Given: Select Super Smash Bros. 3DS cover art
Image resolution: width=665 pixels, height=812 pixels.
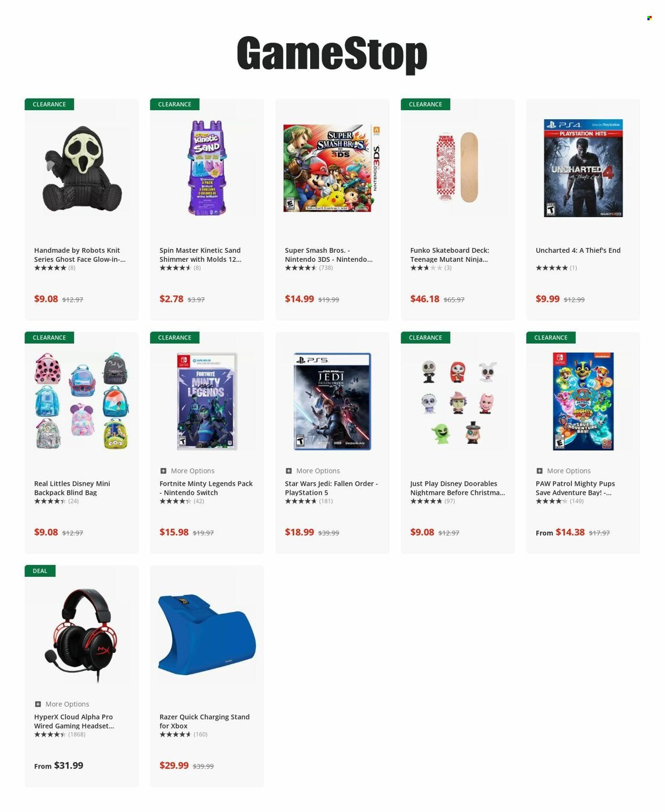Looking at the screenshot, I should (332, 168).
